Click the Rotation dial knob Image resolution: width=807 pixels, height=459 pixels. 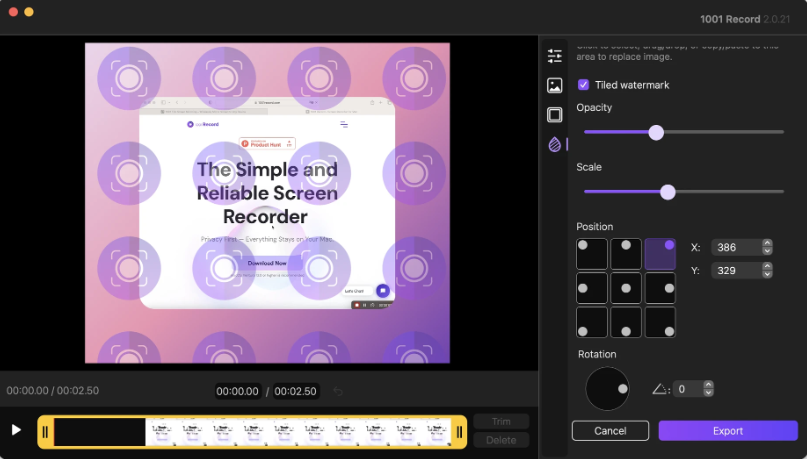pos(623,389)
